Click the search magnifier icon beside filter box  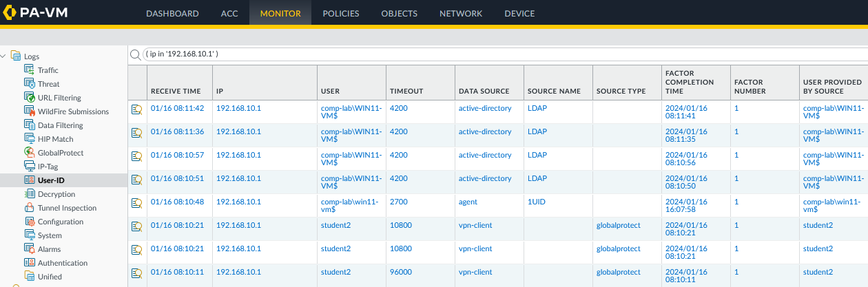(135, 54)
